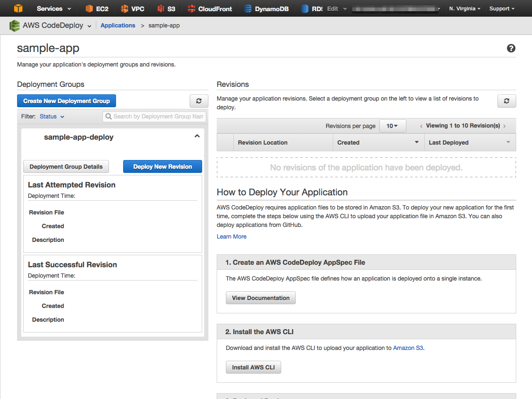Open CloudFront from the navigation bar
The height and width of the screenshot is (399, 532).
209,8
